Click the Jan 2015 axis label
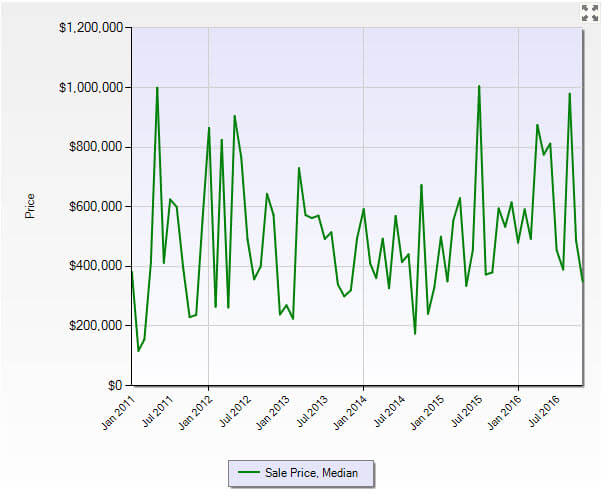Viewport: 608px width, 502px height. pos(427,412)
